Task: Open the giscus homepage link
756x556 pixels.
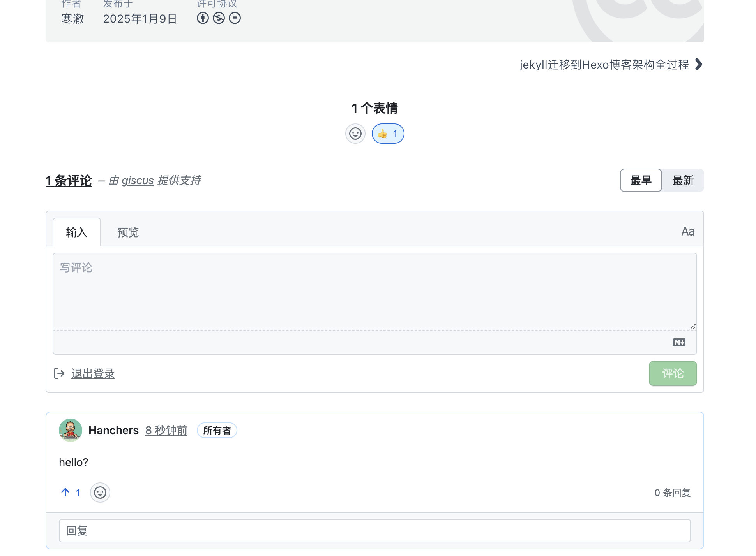Action: coord(137,180)
